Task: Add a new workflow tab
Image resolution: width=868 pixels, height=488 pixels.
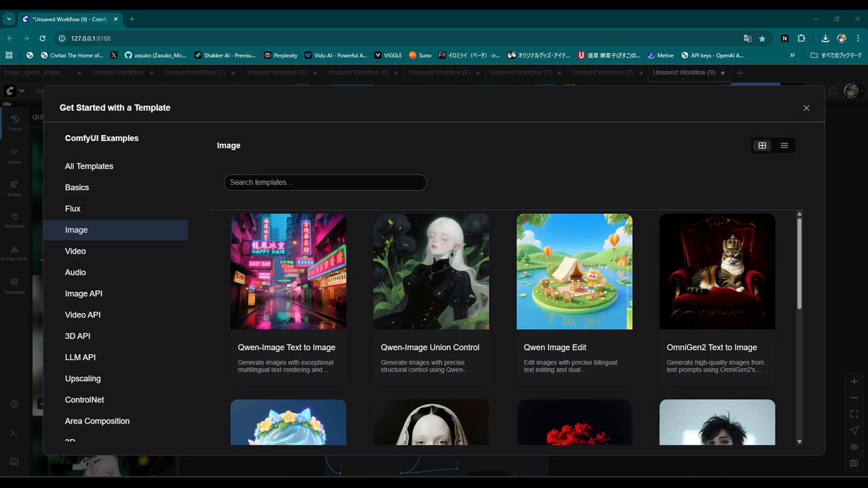Action: tap(739, 73)
